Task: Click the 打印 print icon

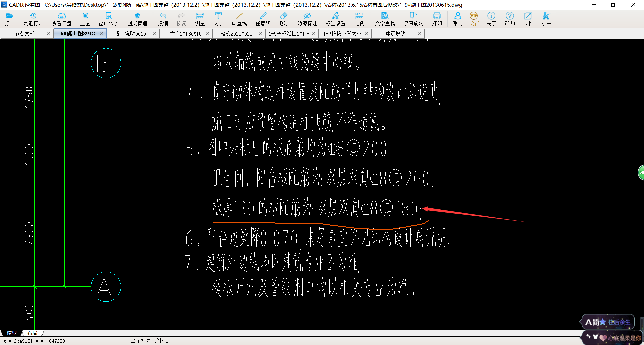Action: click(437, 19)
